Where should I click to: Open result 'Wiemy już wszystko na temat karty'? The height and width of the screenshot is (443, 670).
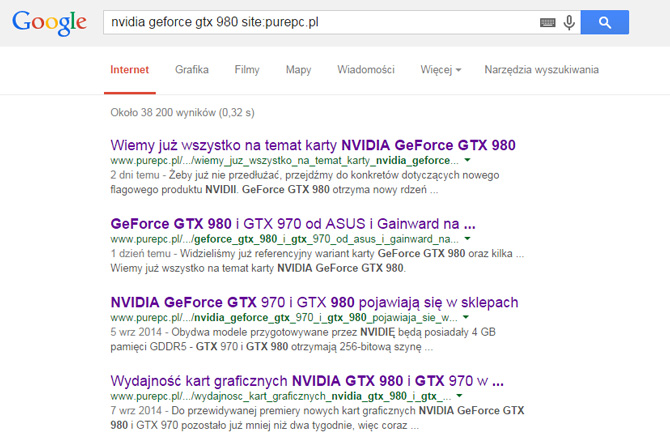click(x=313, y=145)
